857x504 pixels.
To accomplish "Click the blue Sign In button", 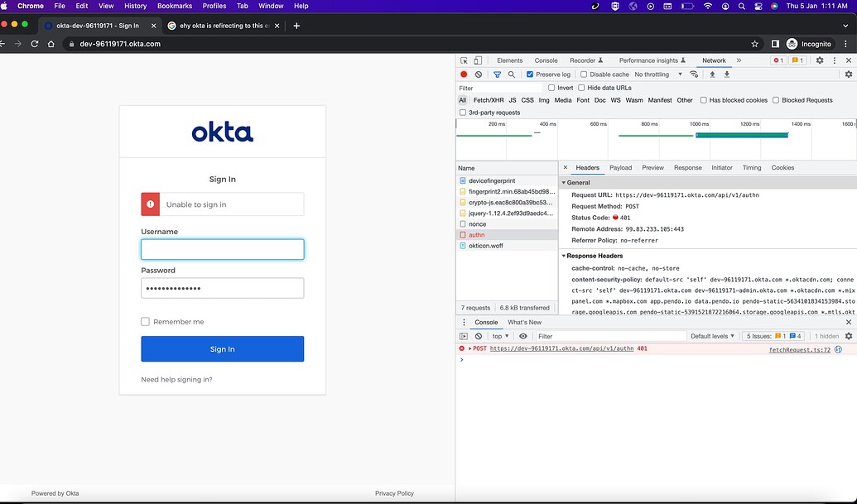I will click(223, 349).
